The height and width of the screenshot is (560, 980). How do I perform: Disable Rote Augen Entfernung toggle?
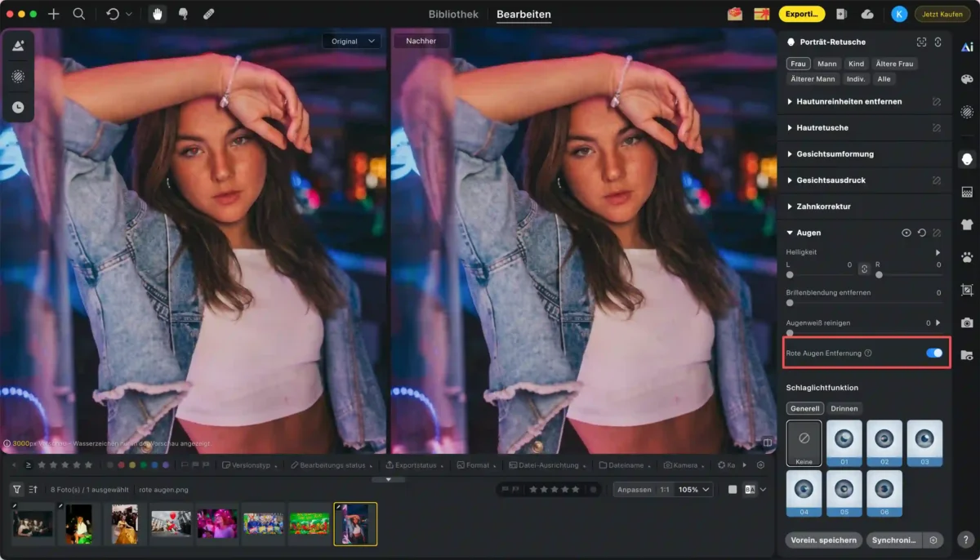point(933,353)
